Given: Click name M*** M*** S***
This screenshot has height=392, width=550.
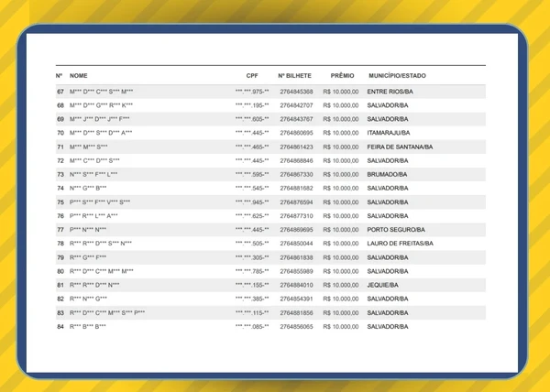Looking at the screenshot, I should coord(89,147).
